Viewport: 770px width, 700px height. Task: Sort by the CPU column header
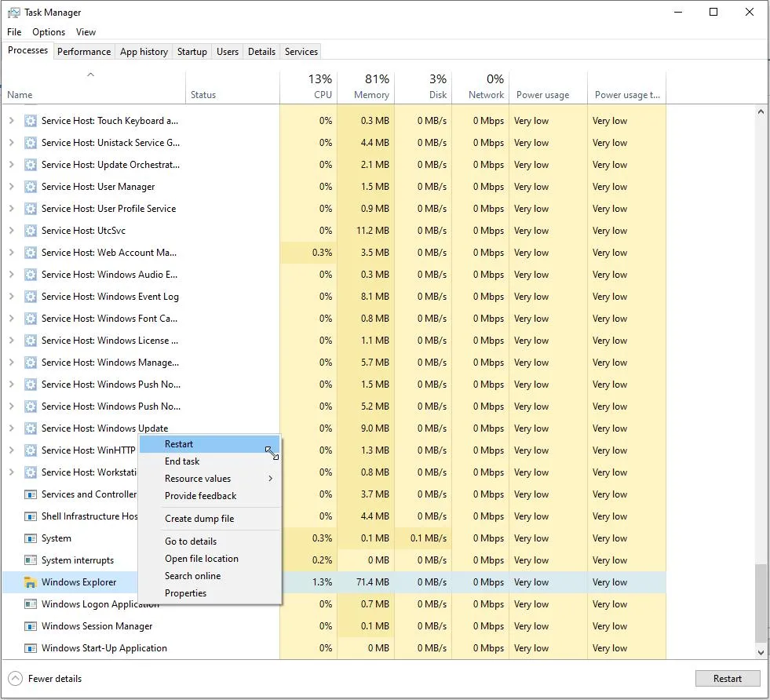[x=308, y=87]
